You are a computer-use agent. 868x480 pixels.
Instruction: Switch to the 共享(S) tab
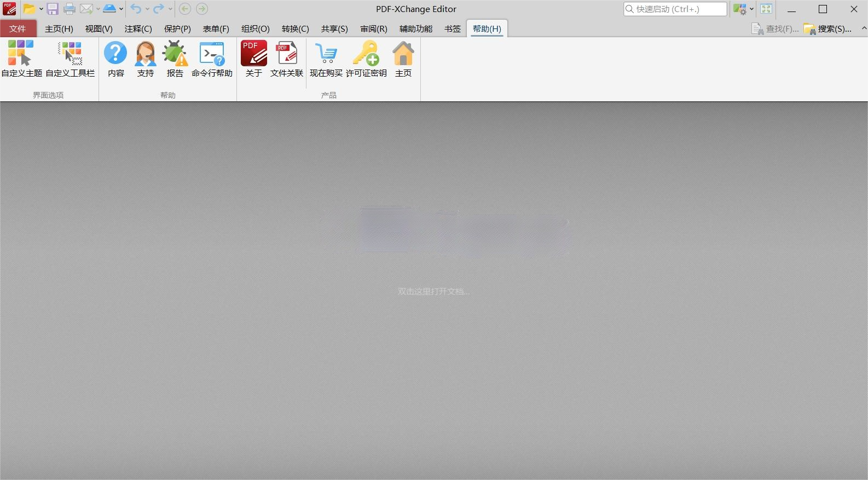(x=334, y=29)
